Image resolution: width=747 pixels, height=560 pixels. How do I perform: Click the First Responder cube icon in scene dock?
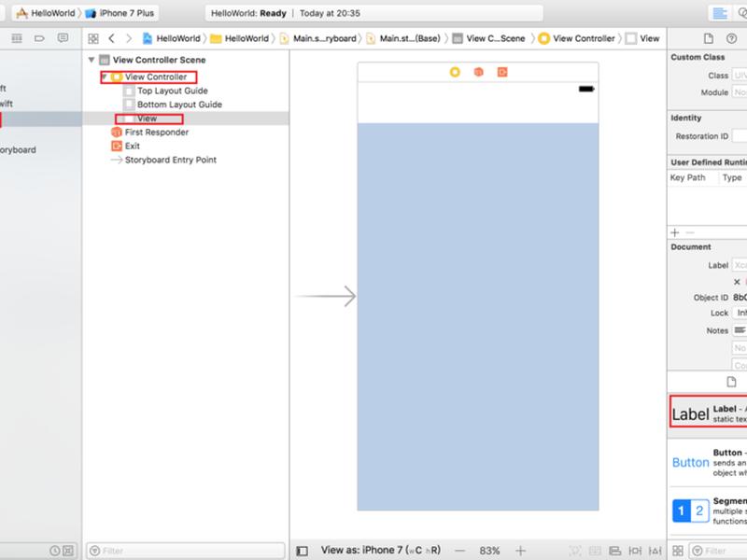(x=479, y=72)
